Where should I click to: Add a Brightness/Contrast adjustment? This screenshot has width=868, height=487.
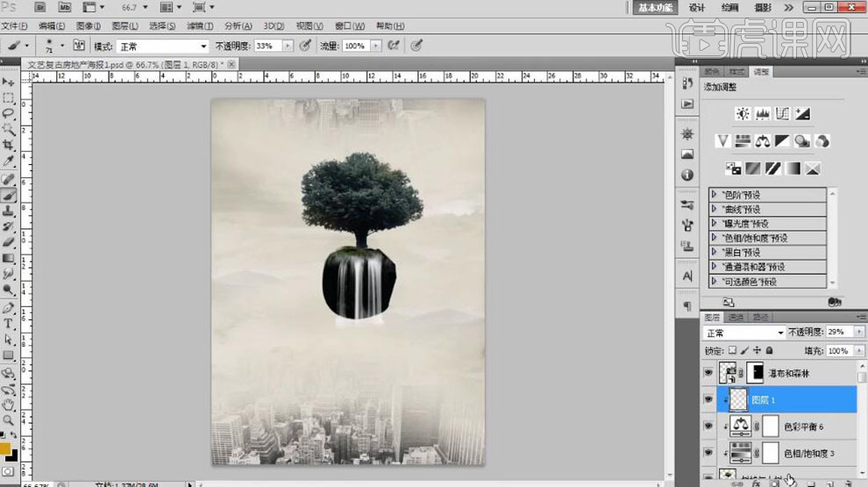pos(743,114)
